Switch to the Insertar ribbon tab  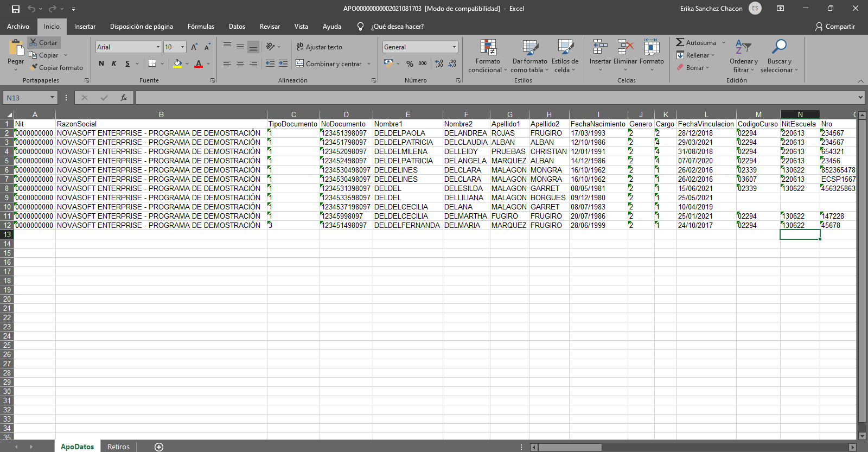(85, 27)
